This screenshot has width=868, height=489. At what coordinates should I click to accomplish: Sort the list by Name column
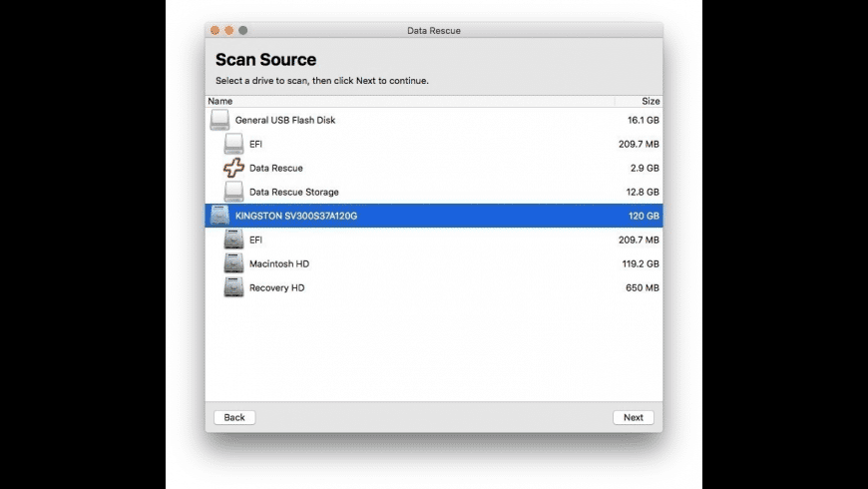pos(220,101)
